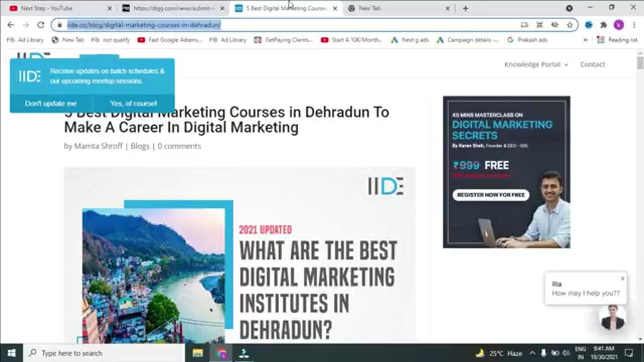Expand the Knowledge Portal menu
The image size is (644, 362).
pyautogui.click(x=536, y=64)
